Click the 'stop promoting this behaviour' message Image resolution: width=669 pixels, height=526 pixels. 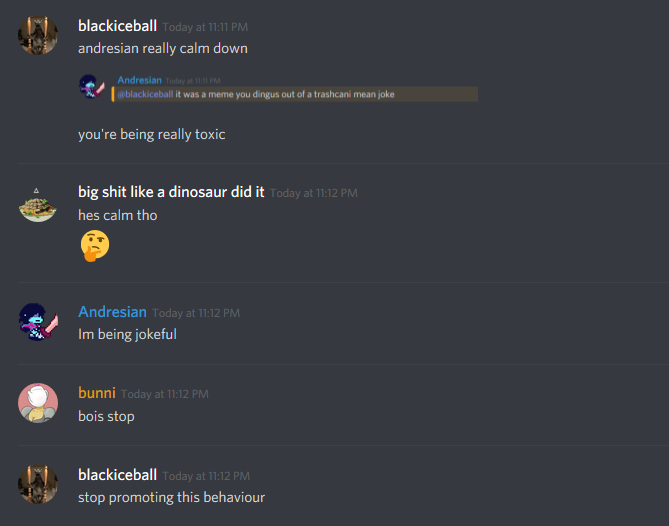pos(172,497)
